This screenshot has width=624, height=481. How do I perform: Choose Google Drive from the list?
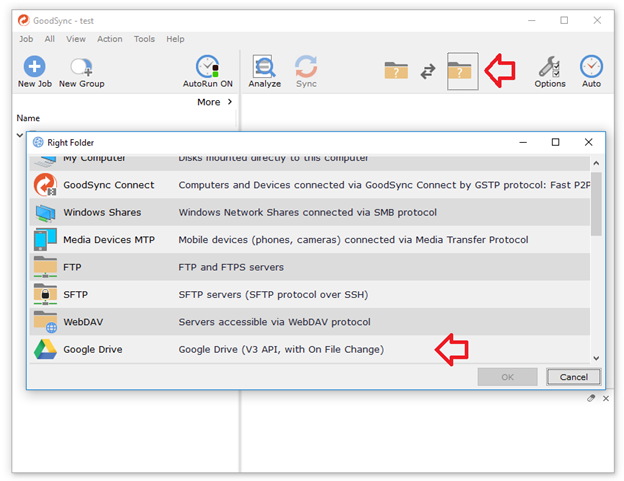tap(94, 349)
